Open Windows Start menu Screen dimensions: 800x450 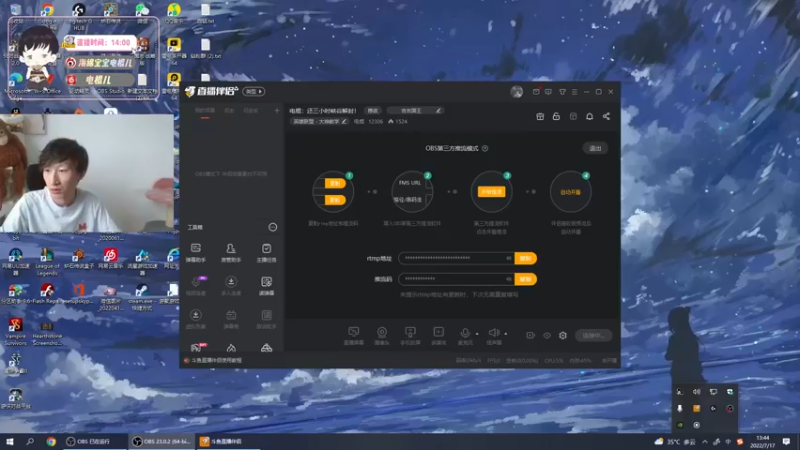pos(10,441)
